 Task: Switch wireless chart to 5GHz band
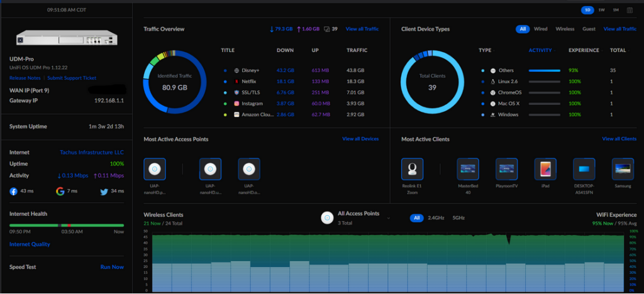[458, 218]
